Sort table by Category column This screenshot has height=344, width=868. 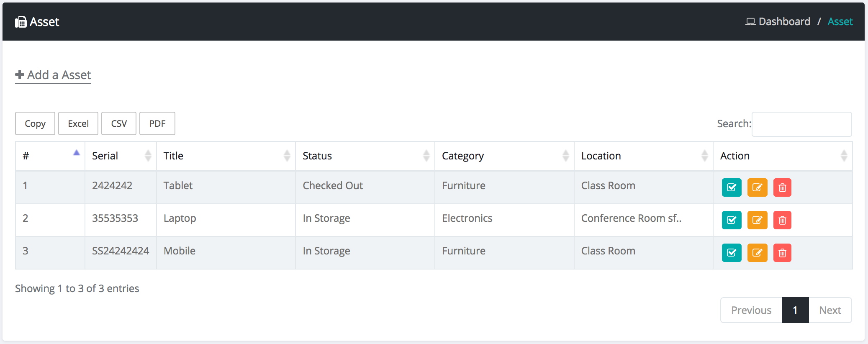(x=504, y=156)
